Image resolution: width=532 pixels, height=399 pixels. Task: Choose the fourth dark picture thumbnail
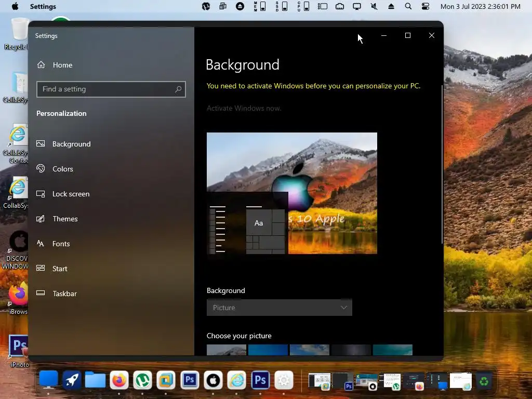pyautogui.click(x=351, y=350)
